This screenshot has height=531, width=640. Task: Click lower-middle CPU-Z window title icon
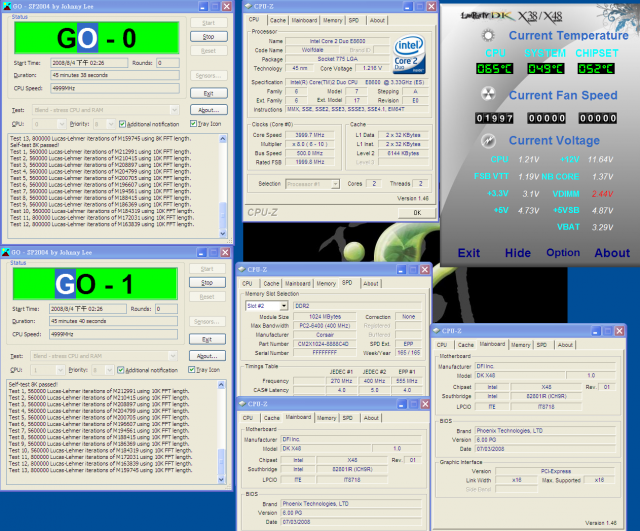pyautogui.click(x=242, y=404)
